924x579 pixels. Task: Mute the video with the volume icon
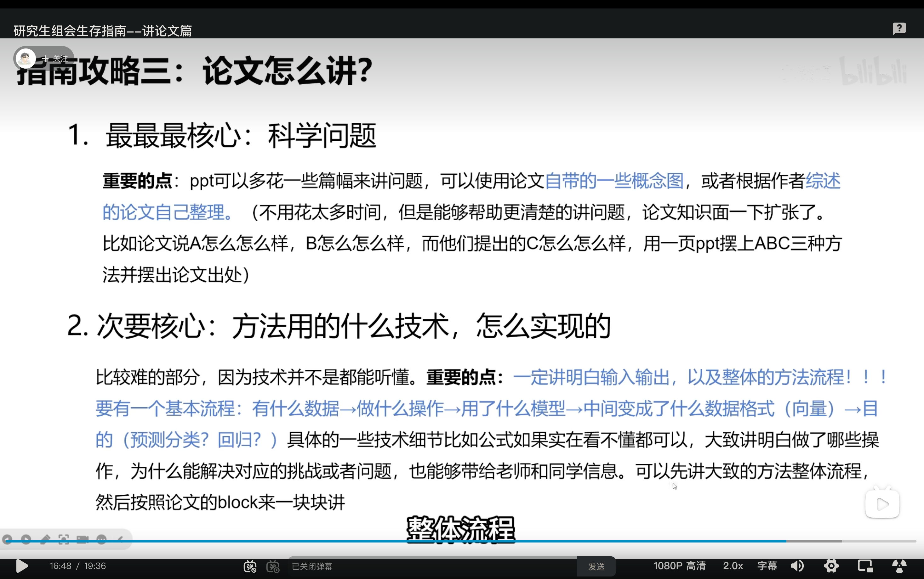pos(797,565)
